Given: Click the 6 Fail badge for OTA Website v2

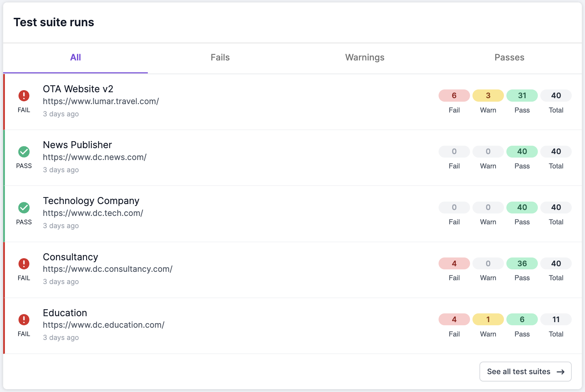Looking at the screenshot, I should (454, 96).
